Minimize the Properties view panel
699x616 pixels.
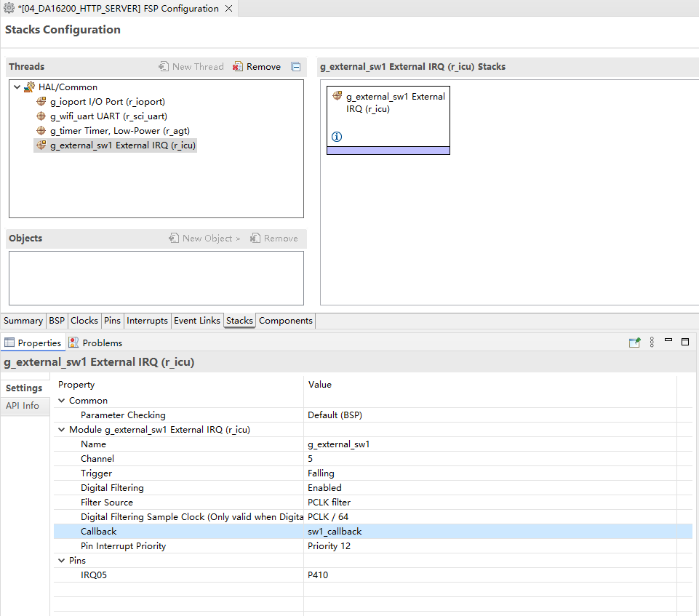[668, 340]
